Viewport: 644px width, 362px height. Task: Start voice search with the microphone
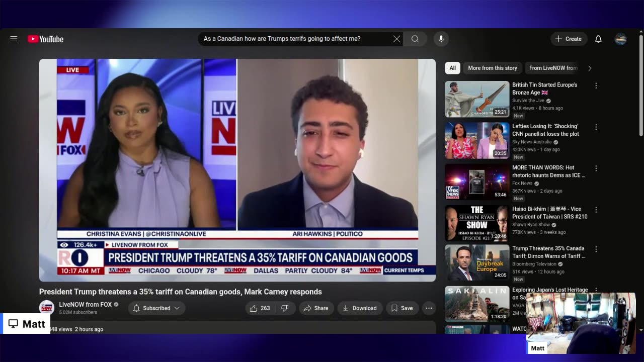tap(441, 39)
